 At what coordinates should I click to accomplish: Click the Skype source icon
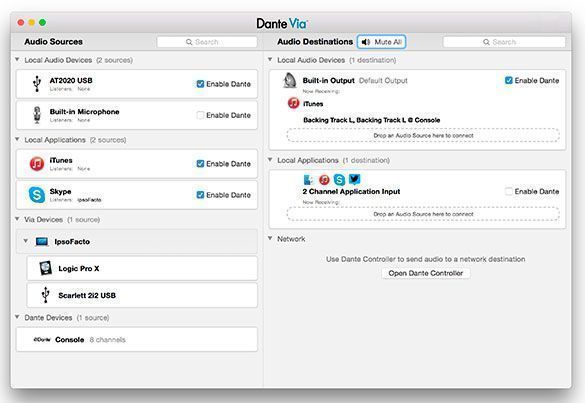[x=37, y=194]
